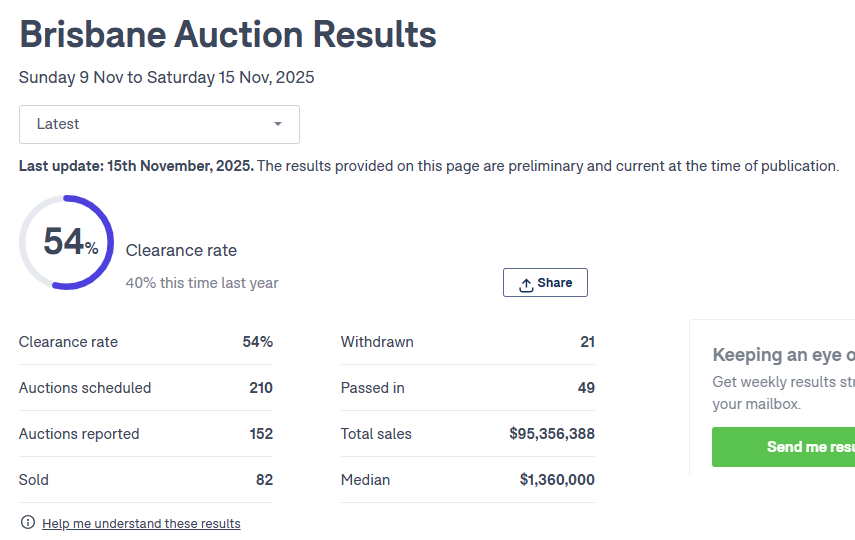Select the Auctions scheduled row label
The image size is (855, 540).
[85, 388]
